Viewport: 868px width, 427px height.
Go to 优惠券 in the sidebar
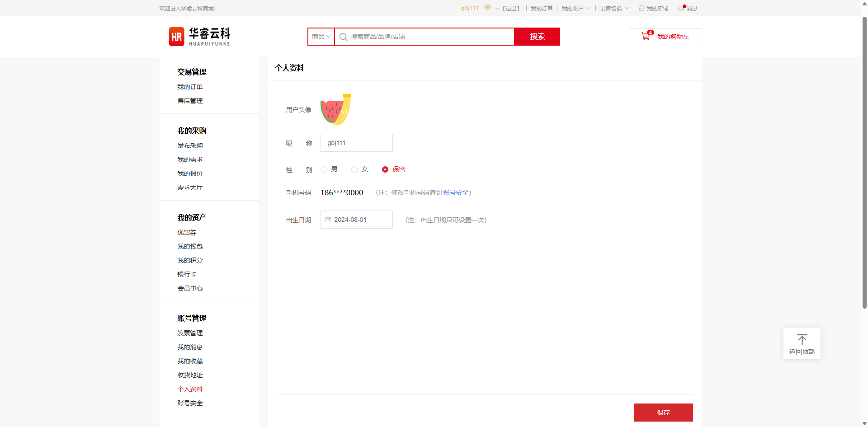(x=187, y=232)
